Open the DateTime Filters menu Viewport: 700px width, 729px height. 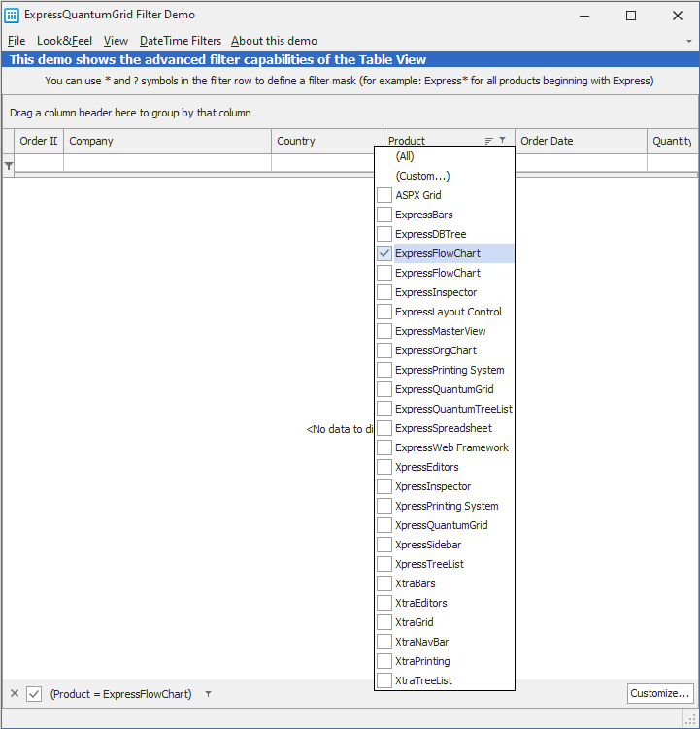point(181,41)
